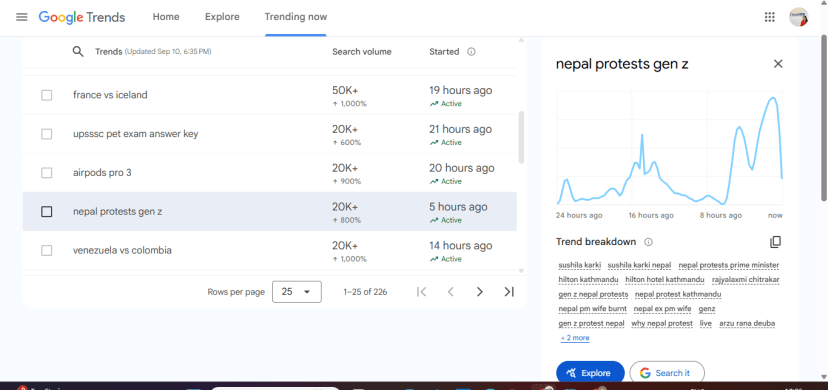Go to the first results page
The width and height of the screenshot is (828, 390).
[421, 292]
